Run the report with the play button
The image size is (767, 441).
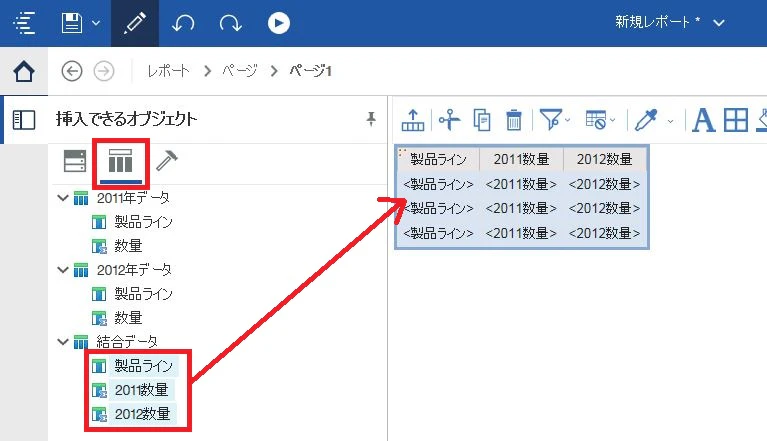[x=279, y=23]
